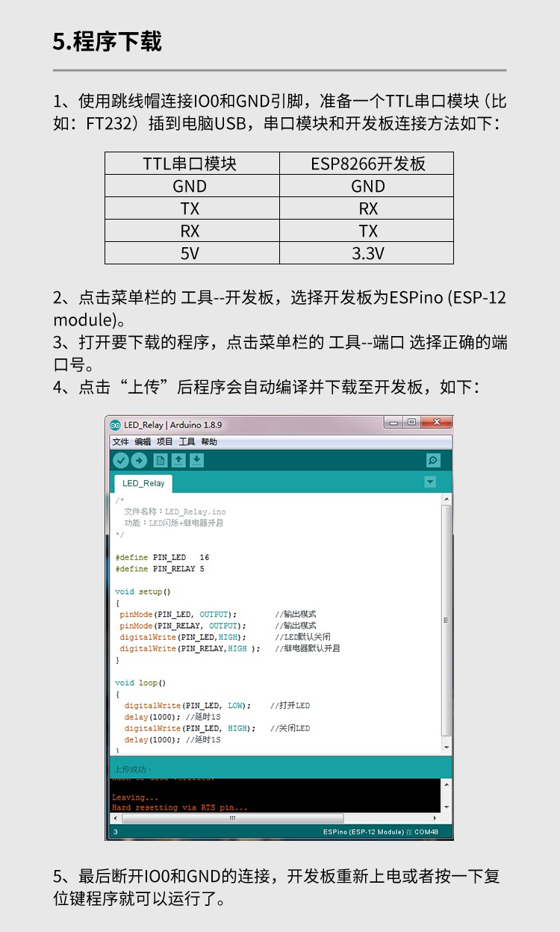Open the 编辑 menu

142,442
